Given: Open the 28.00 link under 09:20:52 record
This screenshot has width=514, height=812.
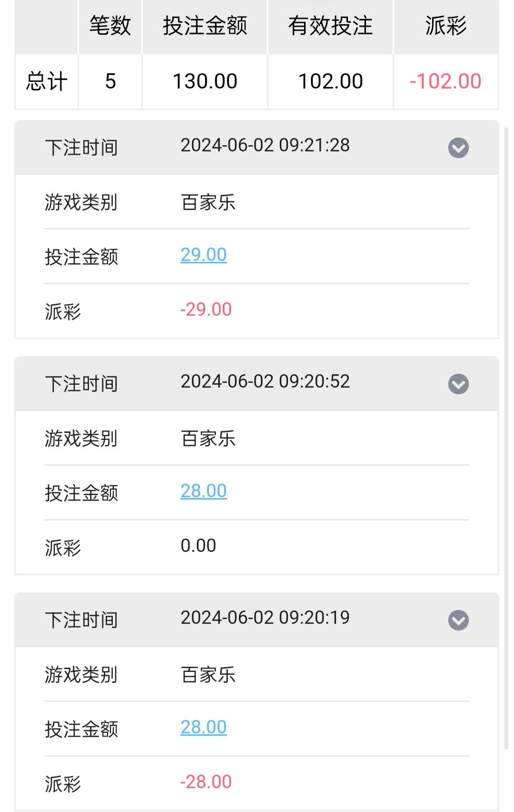Looking at the screenshot, I should [204, 491].
